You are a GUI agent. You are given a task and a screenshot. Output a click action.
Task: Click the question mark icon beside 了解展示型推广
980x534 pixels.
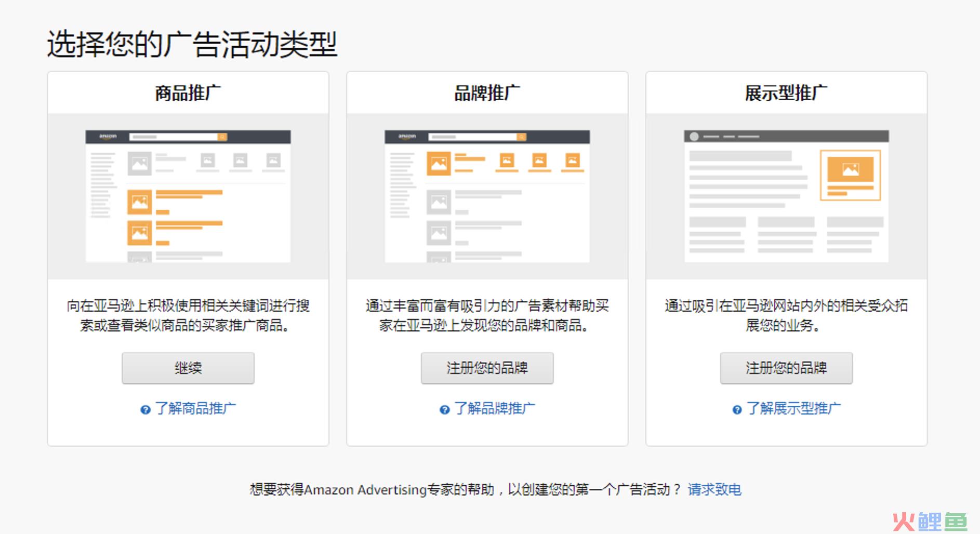click(737, 410)
